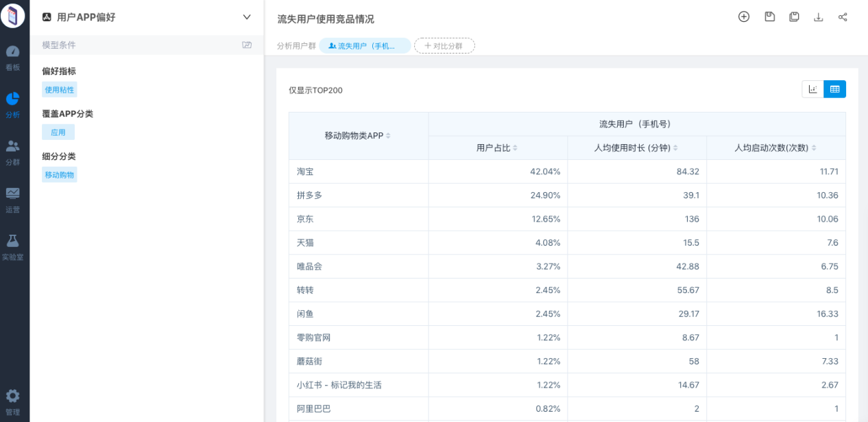Sort by 用户占比 column
Image resolution: width=868 pixels, height=422 pixels.
(x=515, y=148)
